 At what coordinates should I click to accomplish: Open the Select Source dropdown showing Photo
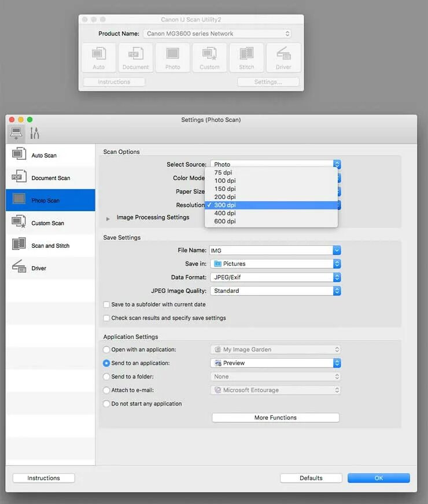coord(275,164)
